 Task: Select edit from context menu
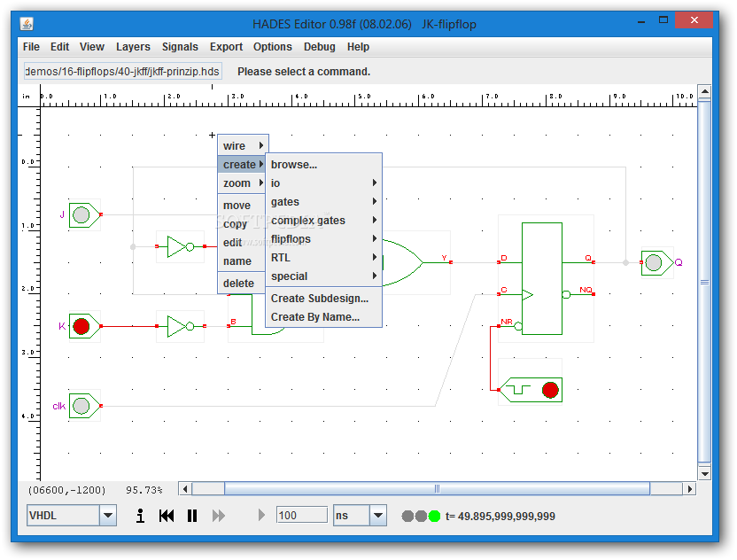(x=242, y=243)
